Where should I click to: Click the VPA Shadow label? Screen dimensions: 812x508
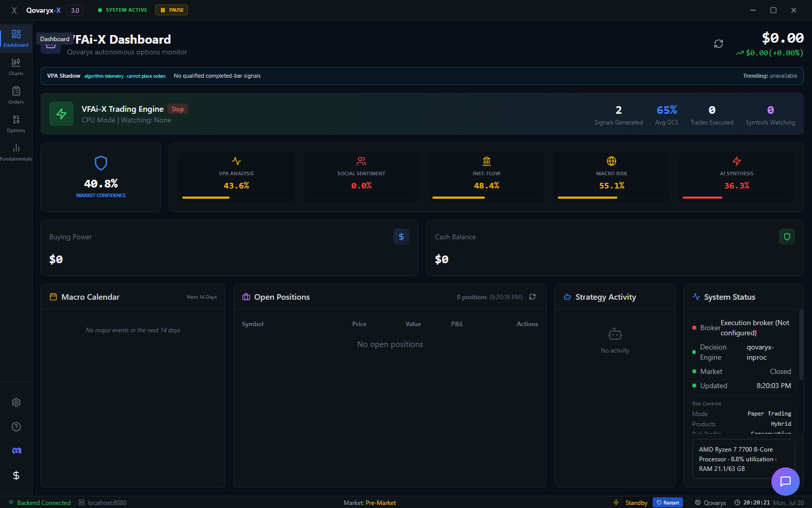pyautogui.click(x=63, y=76)
